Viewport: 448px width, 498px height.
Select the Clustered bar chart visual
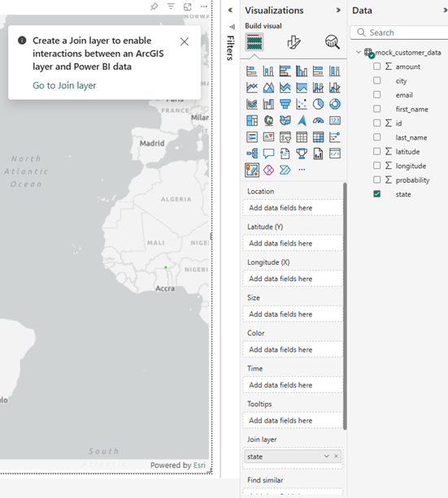pyautogui.click(x=285, y=71)
